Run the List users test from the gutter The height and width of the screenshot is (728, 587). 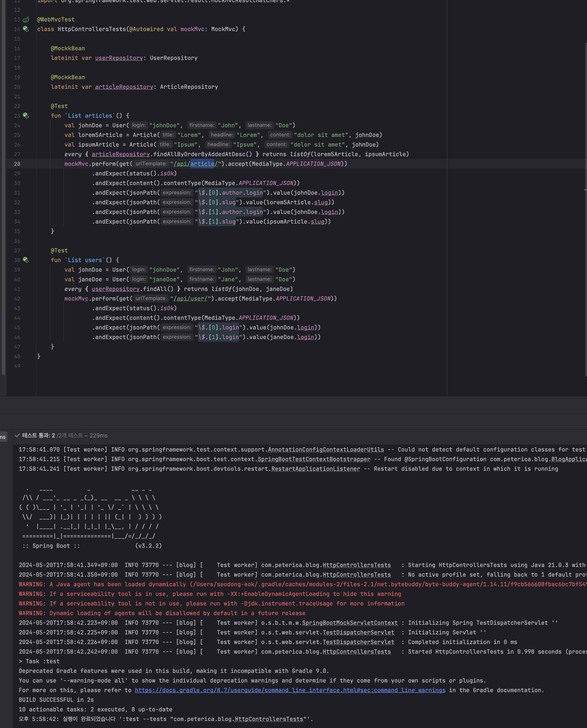[x=26, y=260]
